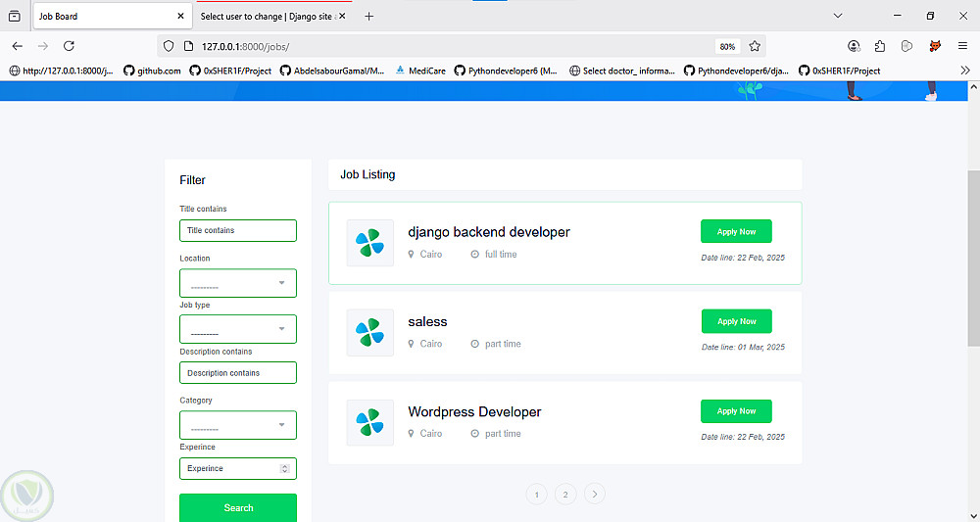Click the address bar URL 127.0.0.1:8000/jobs/

point(245,46)
